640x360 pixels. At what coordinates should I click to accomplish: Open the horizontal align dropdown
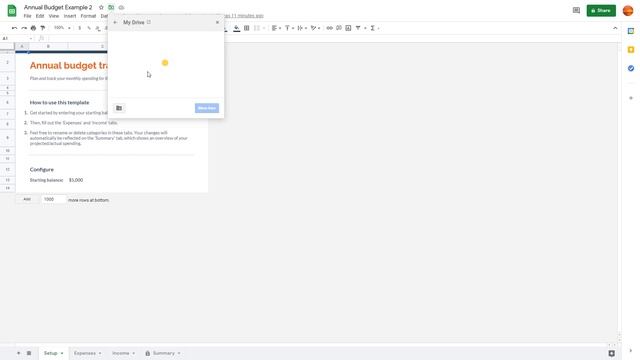(276, 28)
